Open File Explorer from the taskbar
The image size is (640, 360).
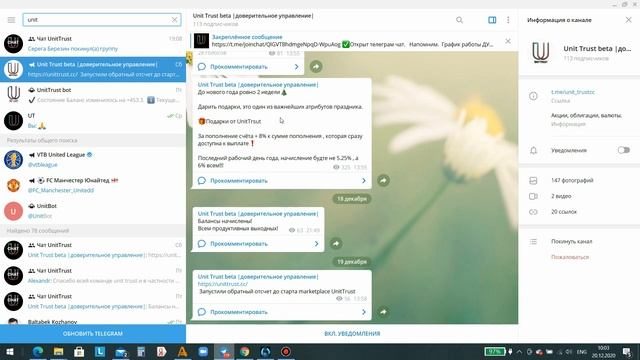click(x=58, y=352)
